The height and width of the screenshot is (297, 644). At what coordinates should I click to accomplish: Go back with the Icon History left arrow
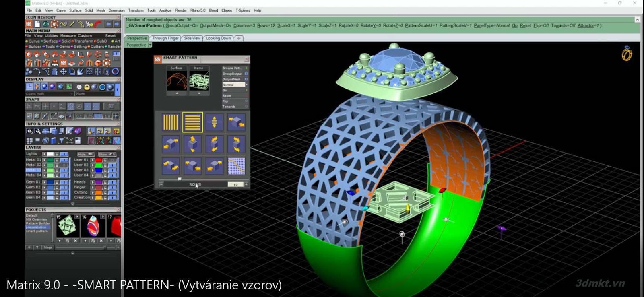pos(108,24)
